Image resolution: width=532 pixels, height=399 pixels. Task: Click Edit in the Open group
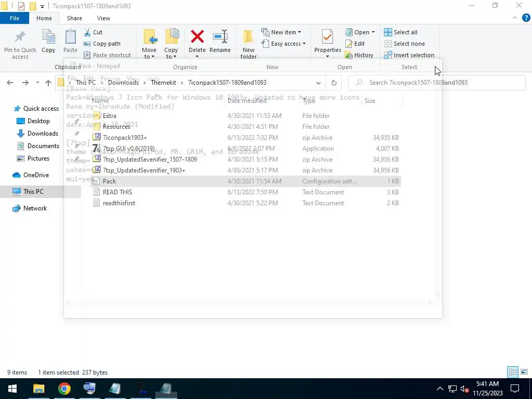355,44
